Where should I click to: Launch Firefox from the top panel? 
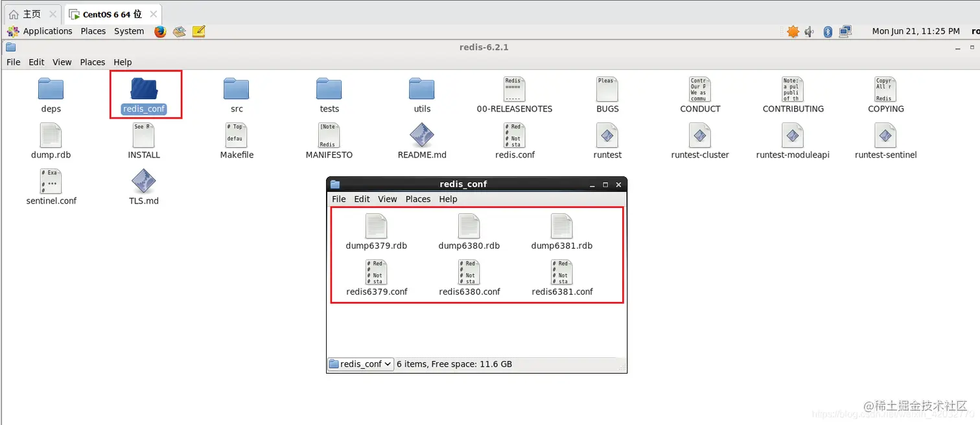(160, 31)
